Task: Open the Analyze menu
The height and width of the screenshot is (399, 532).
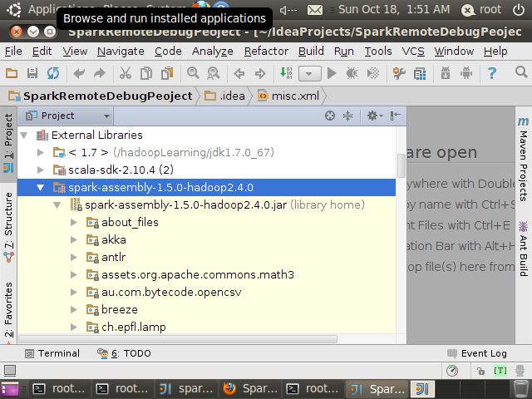Action: click(213, 52)
